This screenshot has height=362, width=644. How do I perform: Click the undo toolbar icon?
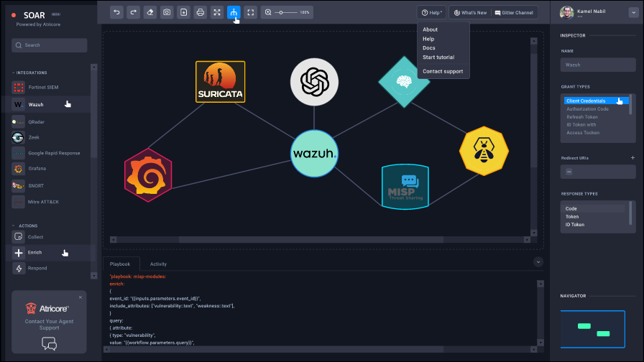116,12
